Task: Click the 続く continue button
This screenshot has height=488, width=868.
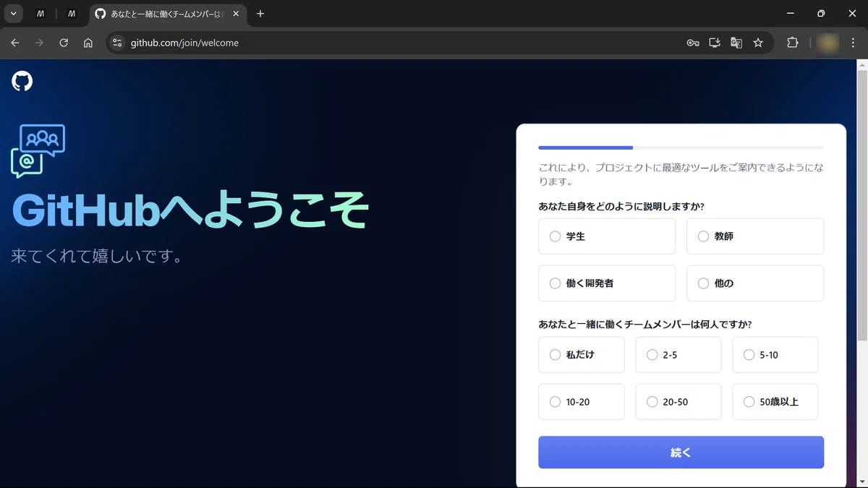Action: coord(681,453)
